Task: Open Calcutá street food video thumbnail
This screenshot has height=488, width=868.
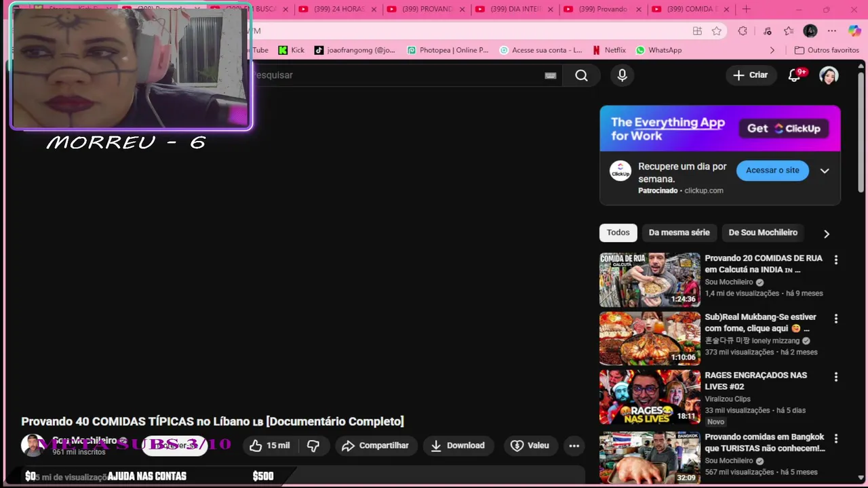Action: pyautogui.click(x=650, y=280)
